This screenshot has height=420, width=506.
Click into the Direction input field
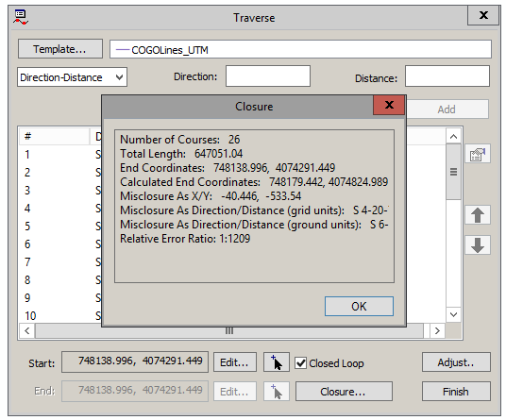coord(268,76)
